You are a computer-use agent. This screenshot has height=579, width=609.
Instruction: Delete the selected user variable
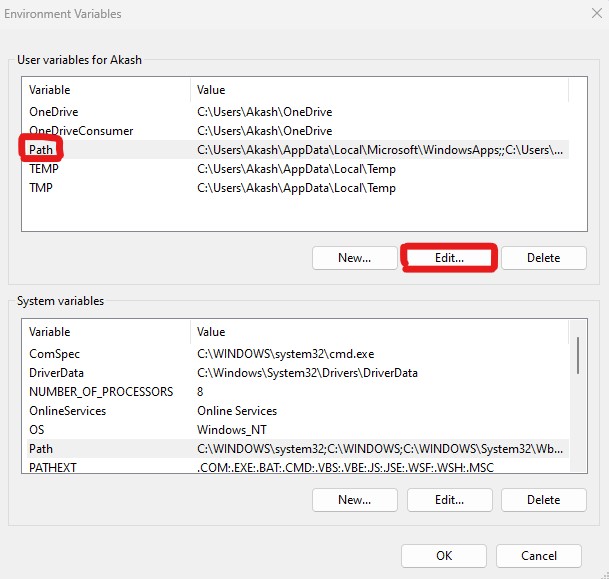point(543,258)
